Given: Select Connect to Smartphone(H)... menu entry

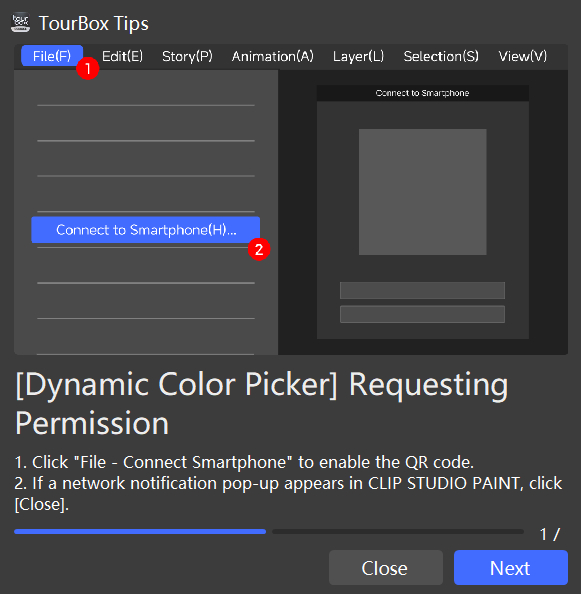Looking at the screenshot, I should click(145, 230).
